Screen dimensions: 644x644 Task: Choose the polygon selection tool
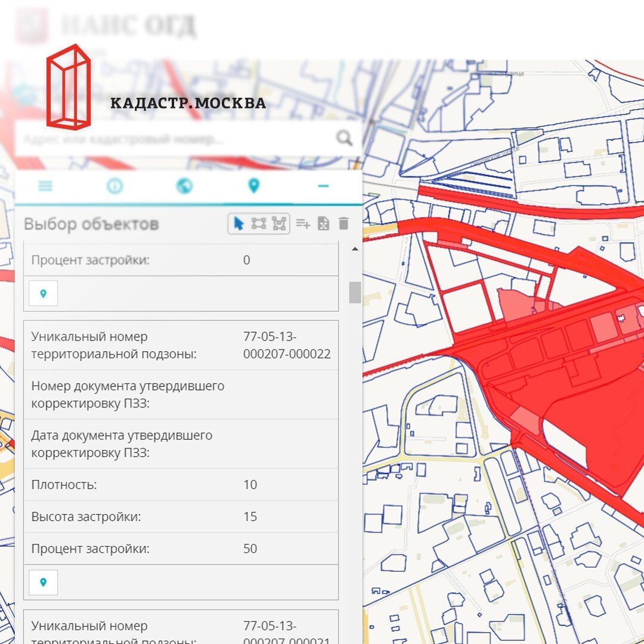279,224
